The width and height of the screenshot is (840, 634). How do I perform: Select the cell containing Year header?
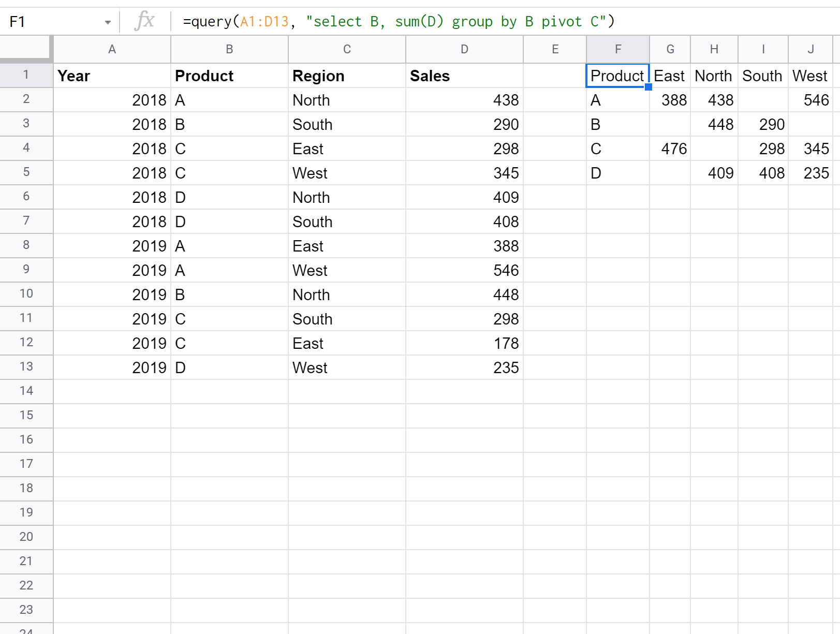coord(112,76)
